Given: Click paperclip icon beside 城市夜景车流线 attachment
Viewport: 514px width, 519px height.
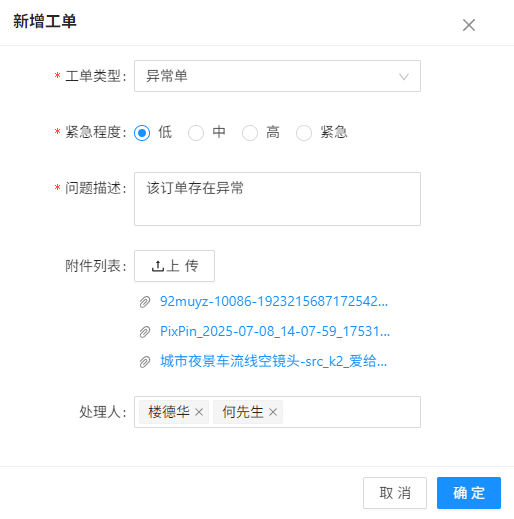Looking at the screenshot, I should click(145, 362).
